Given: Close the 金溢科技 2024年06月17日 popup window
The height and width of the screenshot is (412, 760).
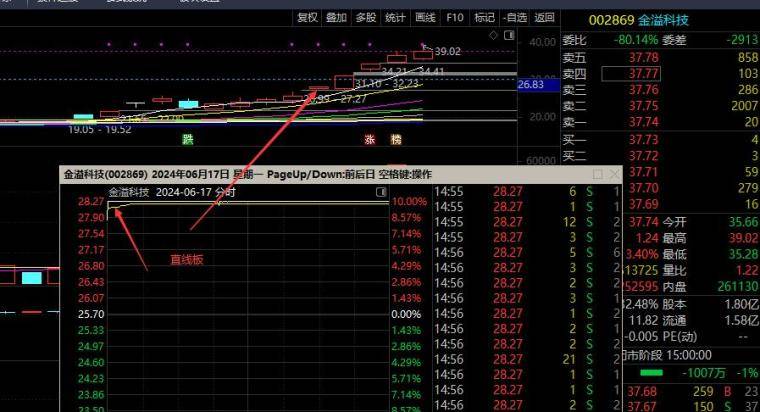Looking at the screenshot, I should (x=614, y=174).
